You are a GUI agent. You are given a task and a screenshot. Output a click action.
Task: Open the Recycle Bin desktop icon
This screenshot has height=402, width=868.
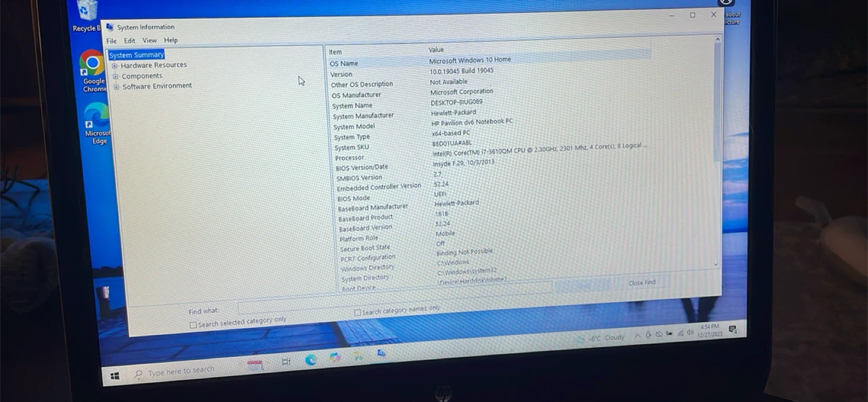tap(87, 17)
